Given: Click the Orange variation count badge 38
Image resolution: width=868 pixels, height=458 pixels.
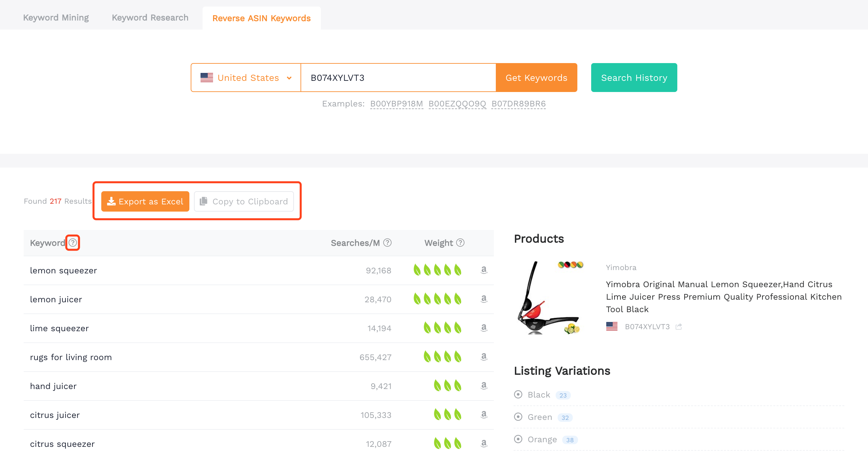Looking at the screenshot, I should click(x=570, y=440).
